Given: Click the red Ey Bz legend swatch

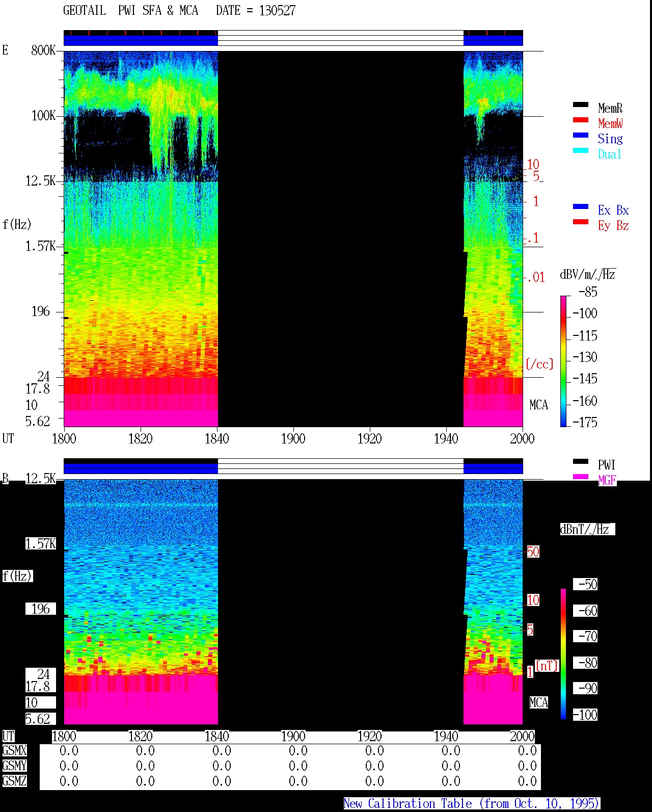Looking at the screenshot, I should 581,222.
